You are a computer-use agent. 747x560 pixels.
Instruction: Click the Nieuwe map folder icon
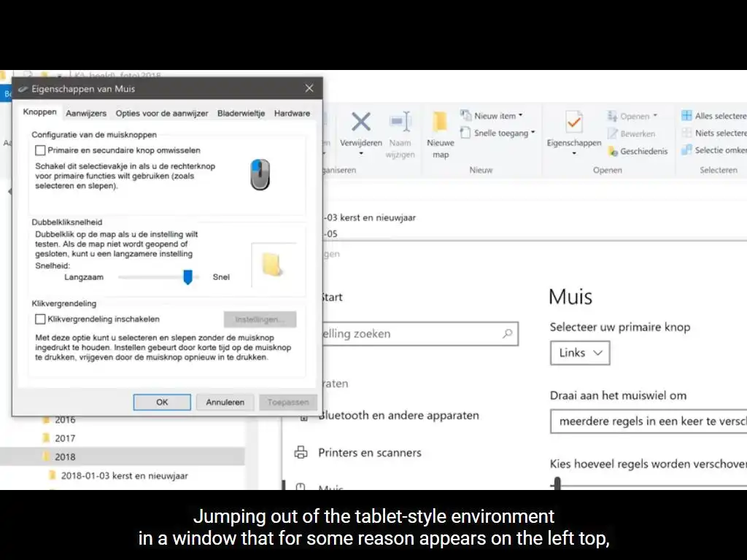click(440, 122)
